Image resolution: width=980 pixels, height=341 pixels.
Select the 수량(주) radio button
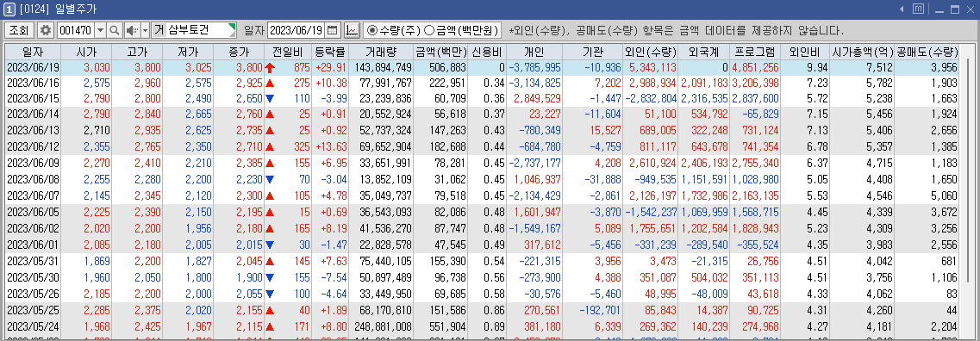pos(372,30)
